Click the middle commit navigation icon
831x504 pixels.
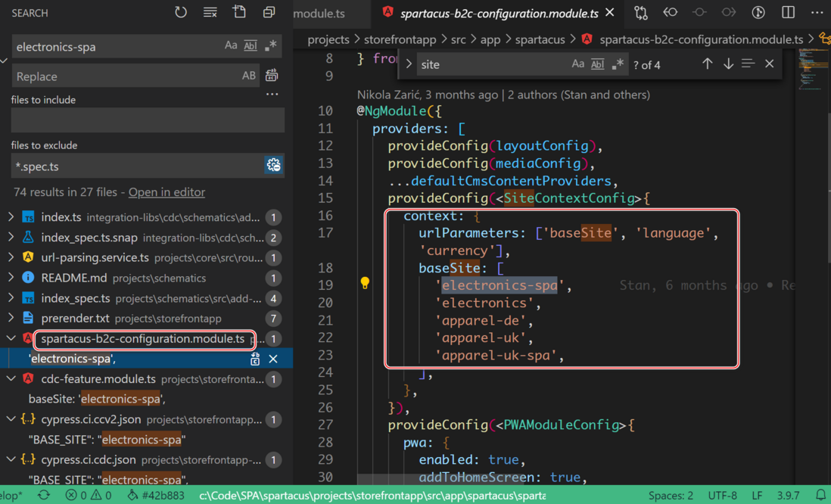click(x=699, y=12)
